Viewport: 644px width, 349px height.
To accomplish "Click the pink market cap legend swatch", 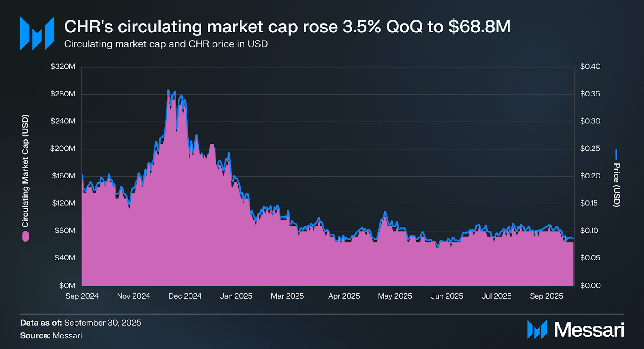I will 26,236.
